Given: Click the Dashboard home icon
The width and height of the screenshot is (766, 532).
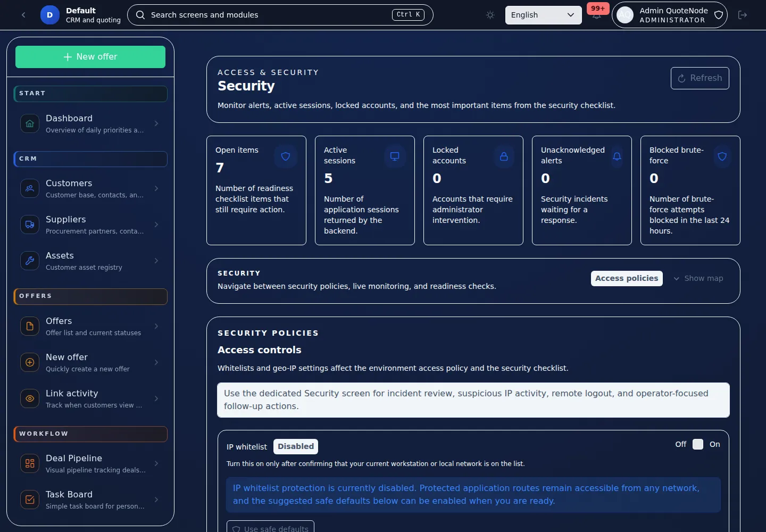Looking at the screenshot, I should coord(30,123).
